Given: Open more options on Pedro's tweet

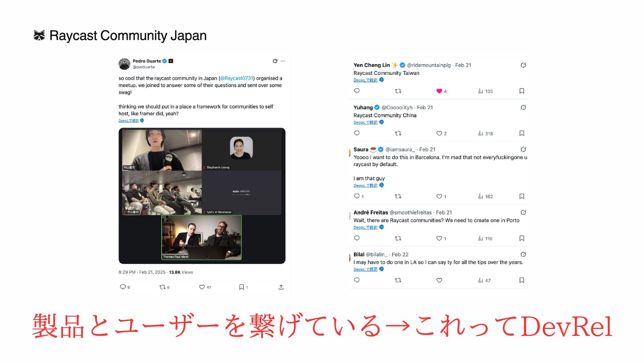Looking at the screenshot, I should [x=283, y=61].
